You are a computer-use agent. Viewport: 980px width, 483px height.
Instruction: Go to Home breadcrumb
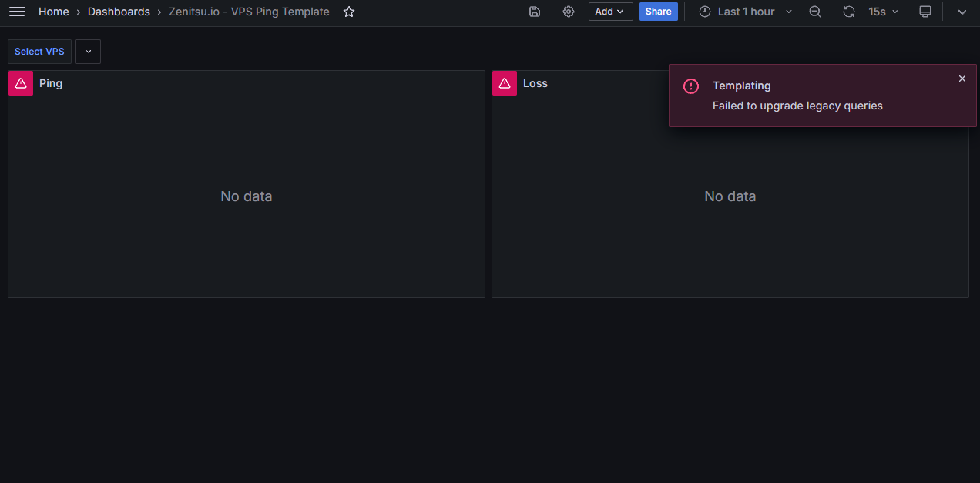coord(53,12)
